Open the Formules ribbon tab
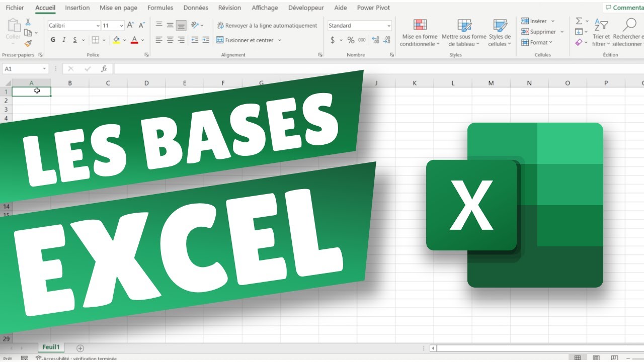 [x=160, y=8]
